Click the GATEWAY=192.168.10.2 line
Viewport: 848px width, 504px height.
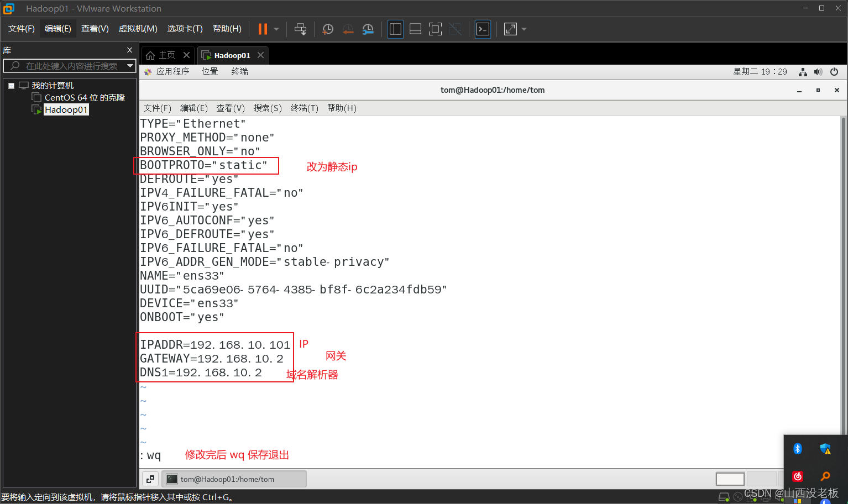(x=212, y=359)
